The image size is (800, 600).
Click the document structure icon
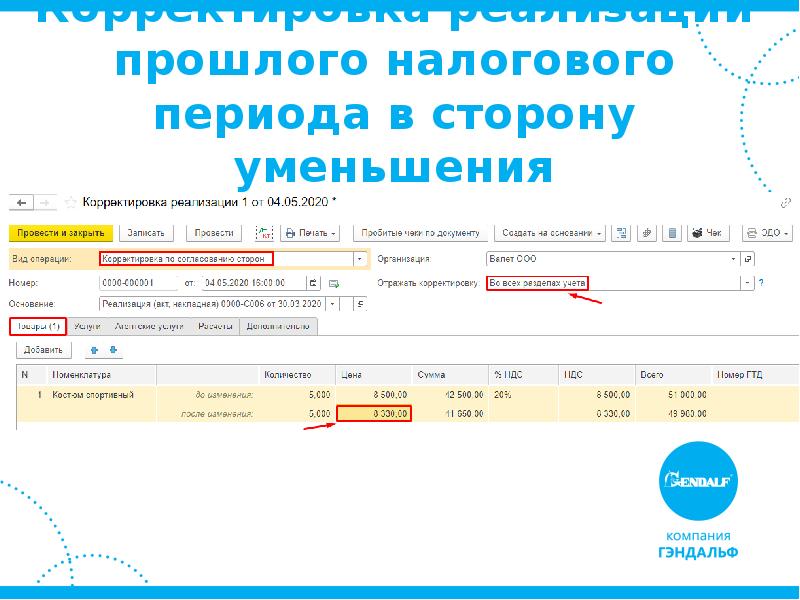[x=622, y=232]
